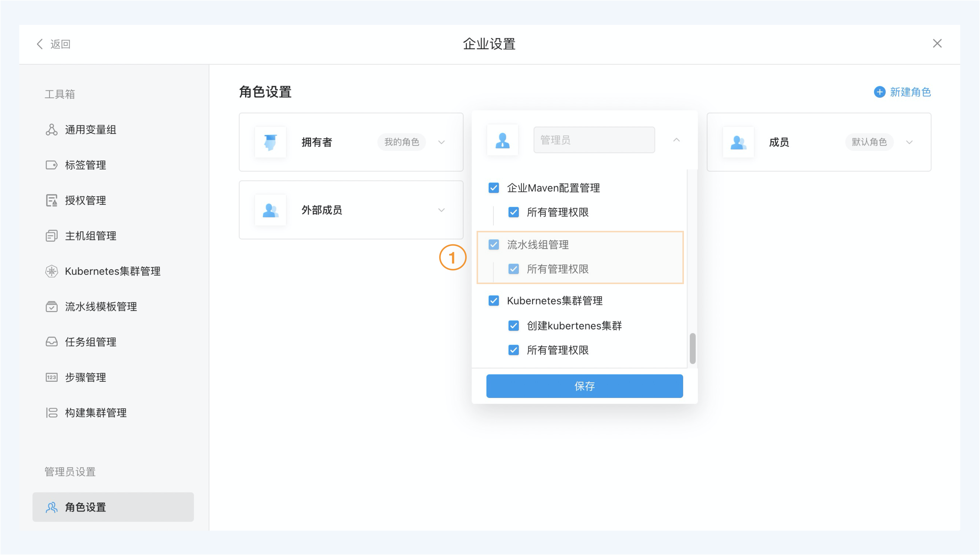Click the 步骤管理 123 icon
The image size is (980, 555).
[51, 377]
